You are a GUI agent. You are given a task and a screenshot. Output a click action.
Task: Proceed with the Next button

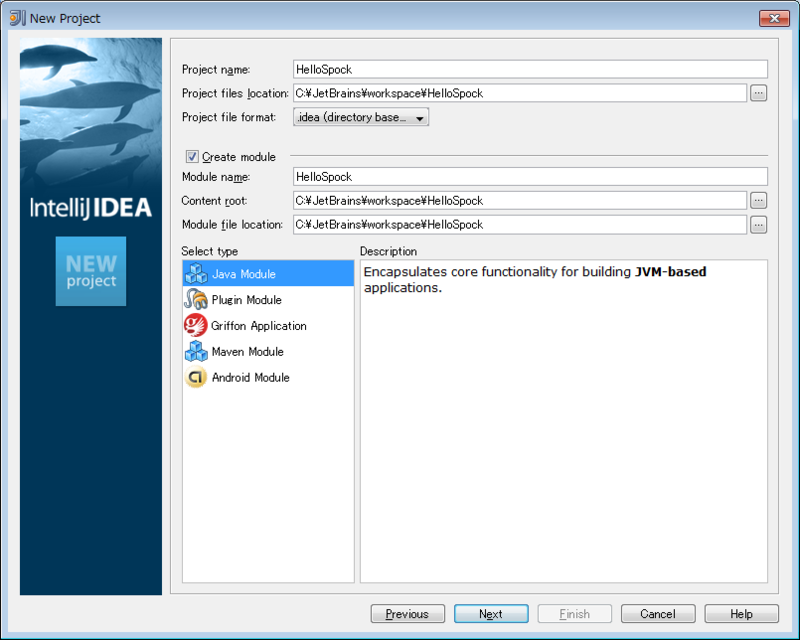tap(491, 613)
